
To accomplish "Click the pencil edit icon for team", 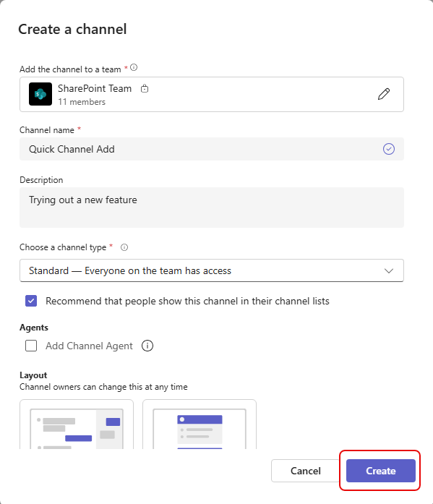I will pyautogui.click(x=384, y=94).
